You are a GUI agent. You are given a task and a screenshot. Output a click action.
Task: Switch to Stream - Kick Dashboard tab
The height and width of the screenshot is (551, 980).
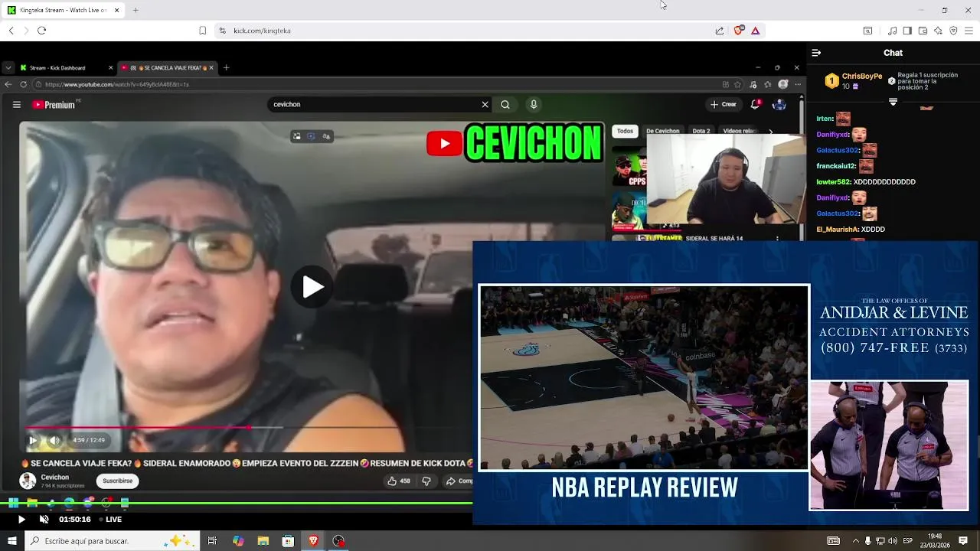point(65,67)
